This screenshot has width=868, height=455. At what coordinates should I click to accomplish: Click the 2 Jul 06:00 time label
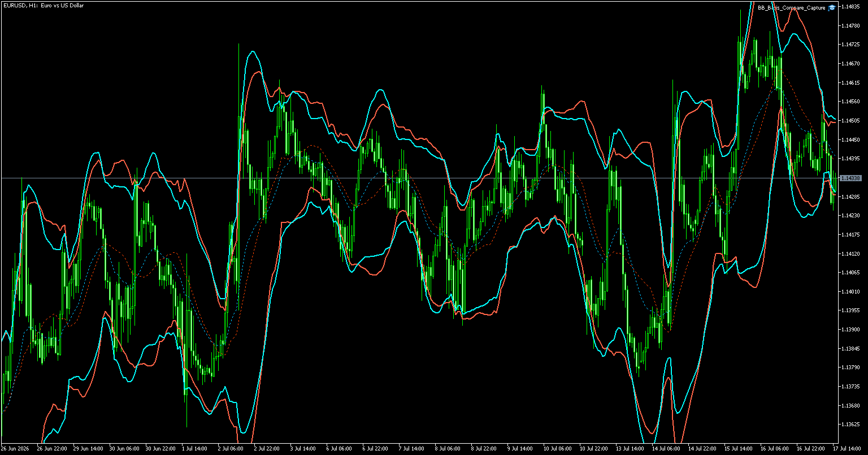tap(231, 449)
